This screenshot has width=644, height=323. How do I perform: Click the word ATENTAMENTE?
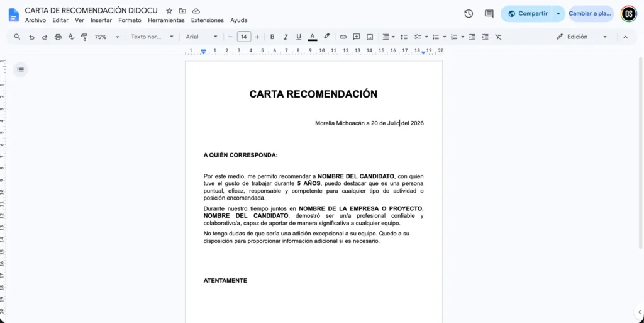(226, 281)
